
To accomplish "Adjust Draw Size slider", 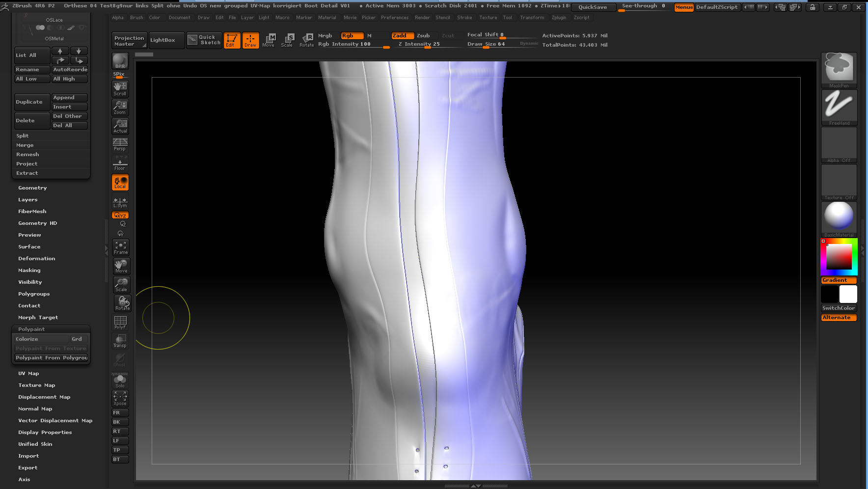I will (502, 44).
